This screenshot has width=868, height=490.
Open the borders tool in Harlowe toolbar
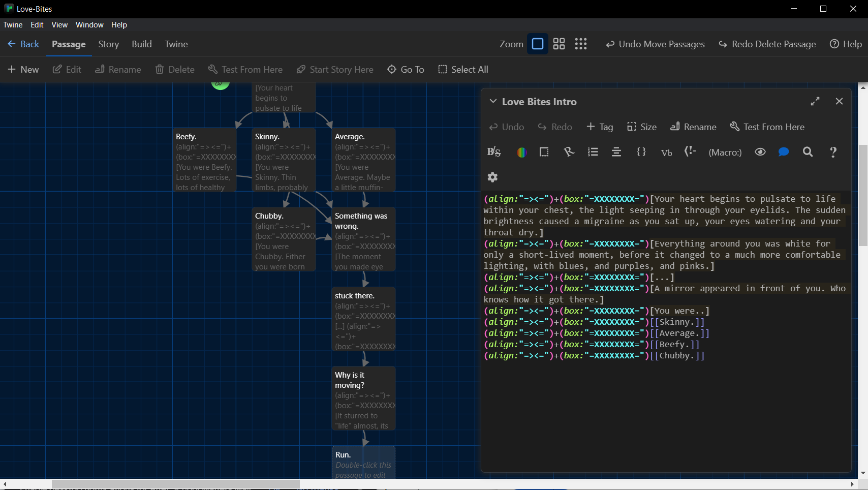click(x=544, y=152)
